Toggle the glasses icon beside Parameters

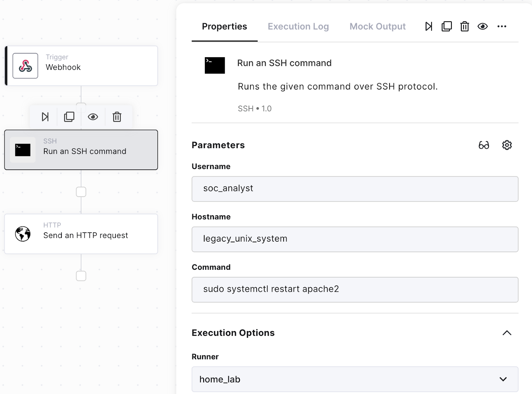[x=484, y=145]
